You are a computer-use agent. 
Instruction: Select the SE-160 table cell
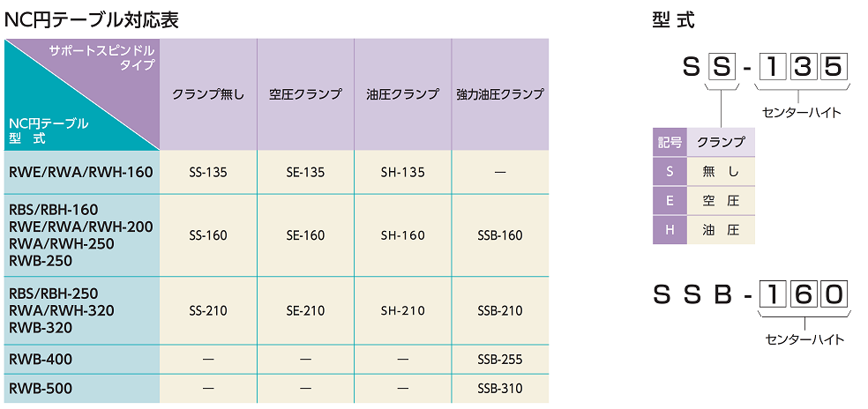pyautogui.click(x=305, y=235)
